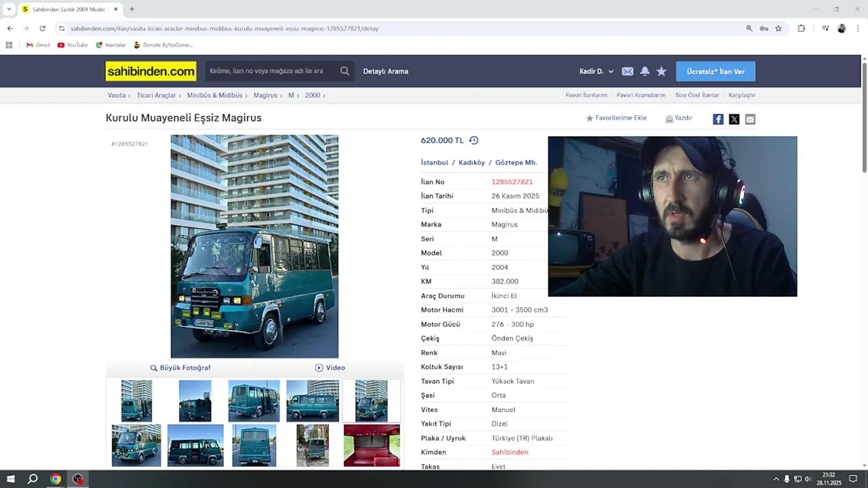868x488 pixels.
Task: Open the notification center in taskbar
Action: (x=853, y=479)
